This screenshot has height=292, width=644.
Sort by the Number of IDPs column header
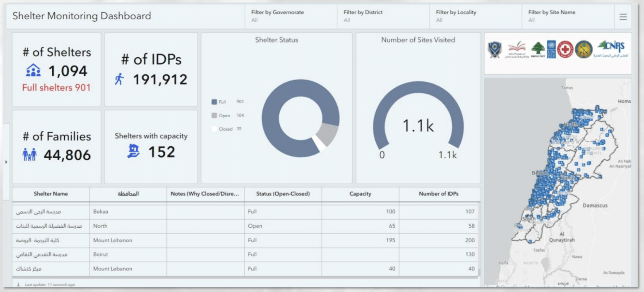[438, 194]
